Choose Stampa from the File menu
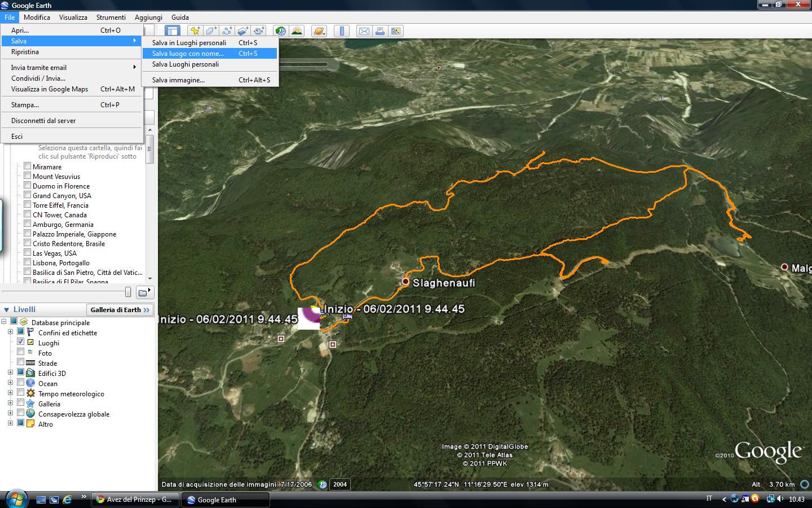The image size is (812, 508). point(71,105)
